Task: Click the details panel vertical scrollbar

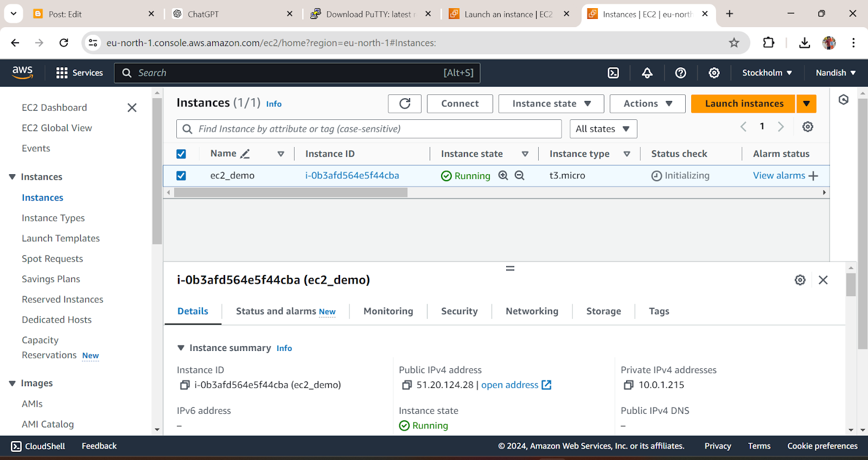Action: (x=851, y=285)
